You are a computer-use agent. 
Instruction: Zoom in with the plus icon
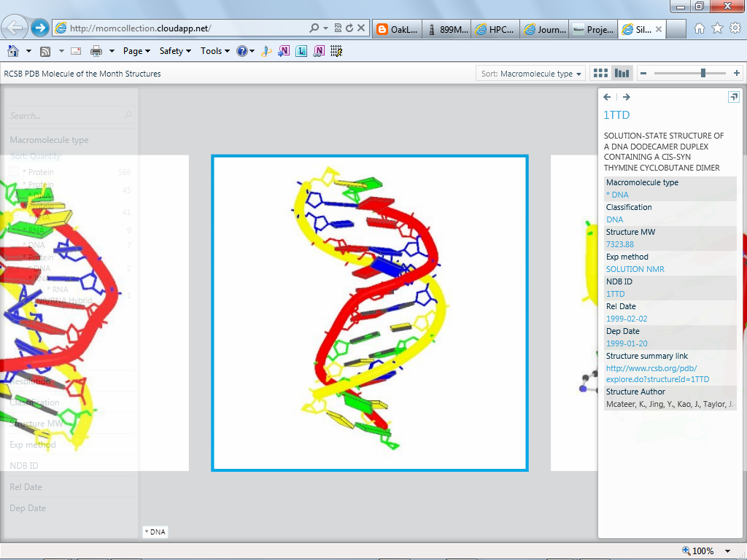[x=737, y=74]
